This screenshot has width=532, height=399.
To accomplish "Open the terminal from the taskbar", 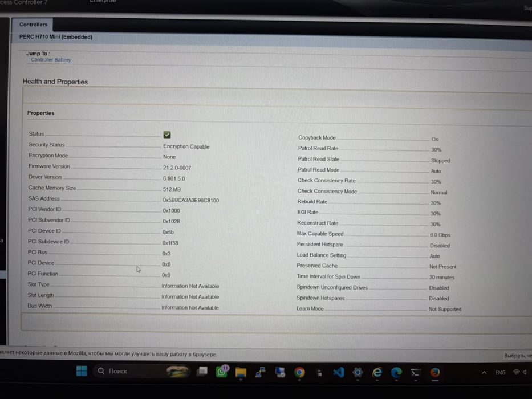I will [416, 373].
